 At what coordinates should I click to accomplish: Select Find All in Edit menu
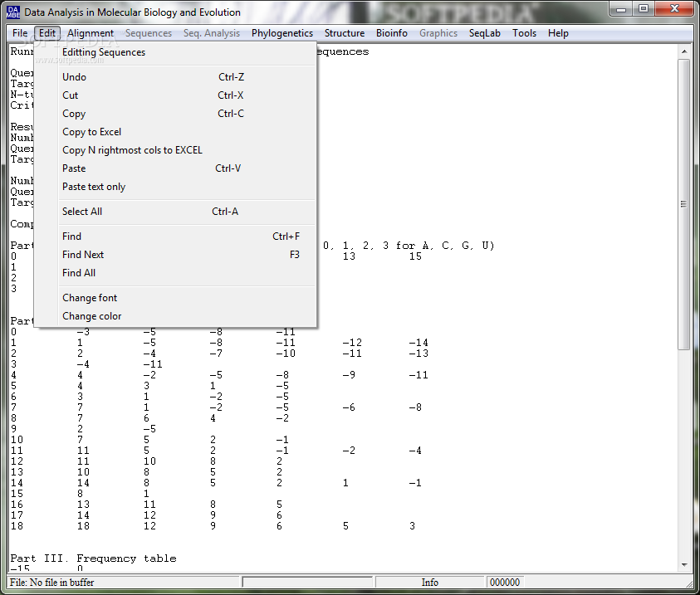tap(175, 272)
